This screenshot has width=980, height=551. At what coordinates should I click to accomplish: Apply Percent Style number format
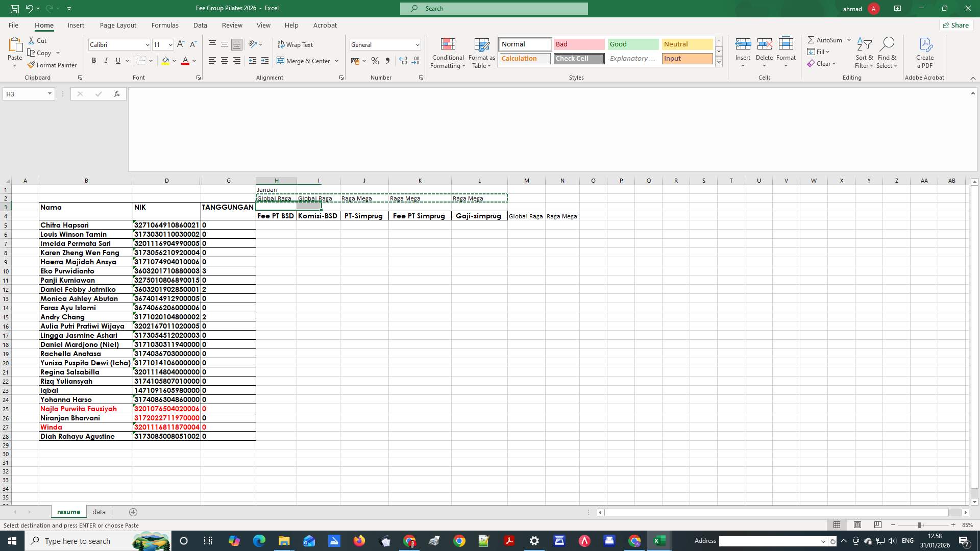[x=375, y=61]
